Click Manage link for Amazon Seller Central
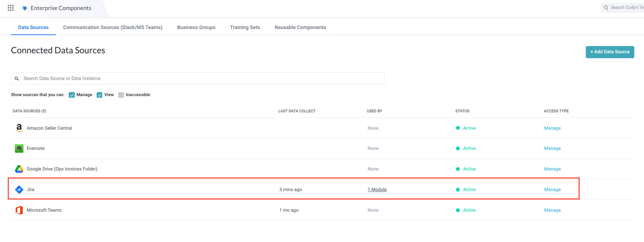 point(552,128)
